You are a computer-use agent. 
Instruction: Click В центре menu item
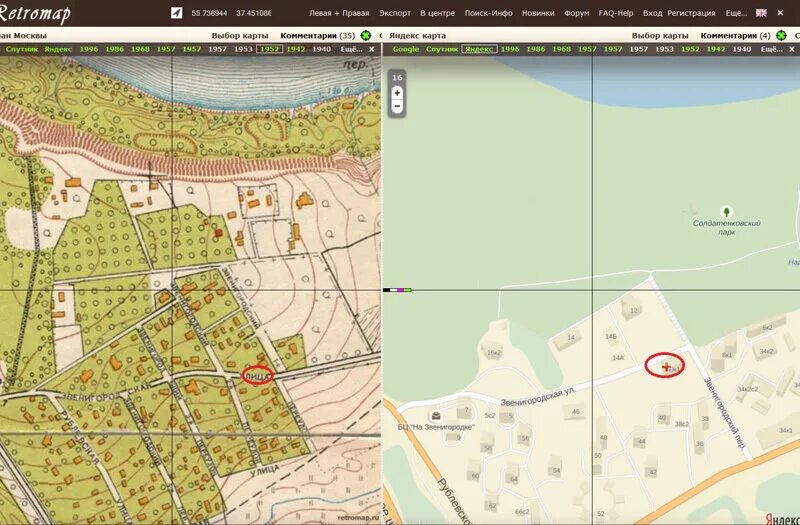point(437,13)
